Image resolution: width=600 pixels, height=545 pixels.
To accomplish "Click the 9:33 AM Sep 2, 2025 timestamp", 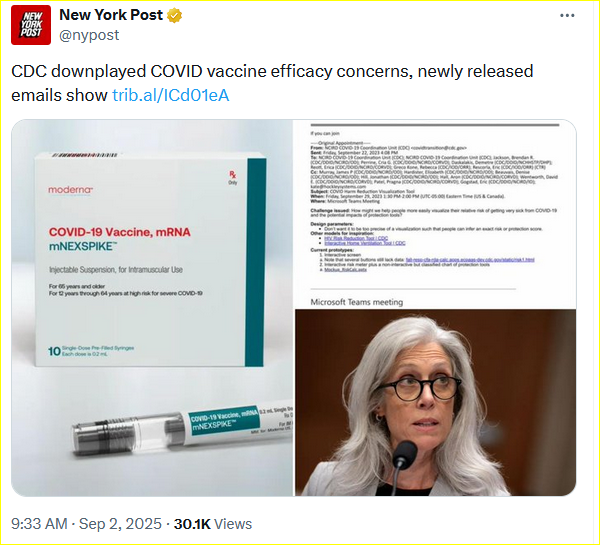I will click(86, 524).
